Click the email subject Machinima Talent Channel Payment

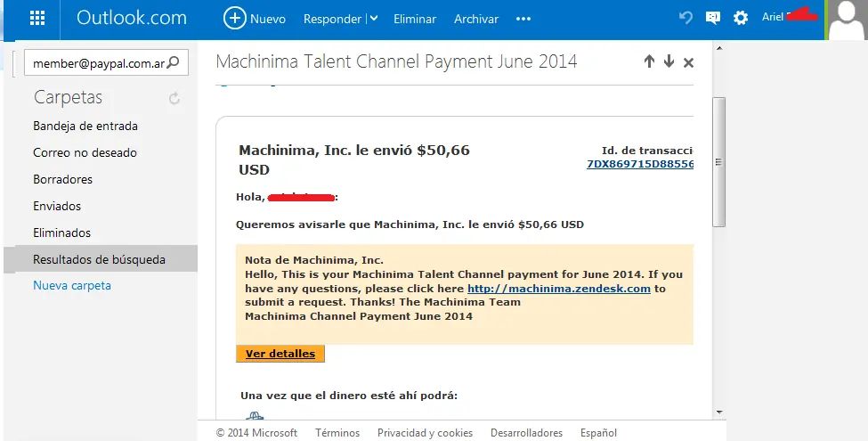pos(396,61)
